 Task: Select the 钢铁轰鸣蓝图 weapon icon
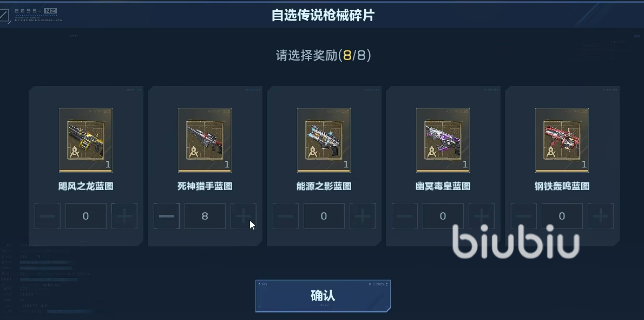point(562,140)
